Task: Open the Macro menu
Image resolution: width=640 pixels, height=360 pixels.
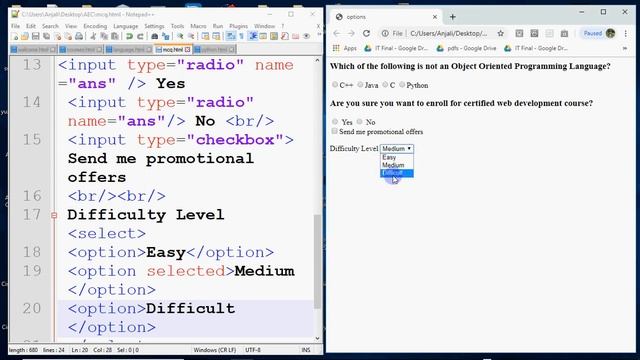Action: tap(198, 26)
